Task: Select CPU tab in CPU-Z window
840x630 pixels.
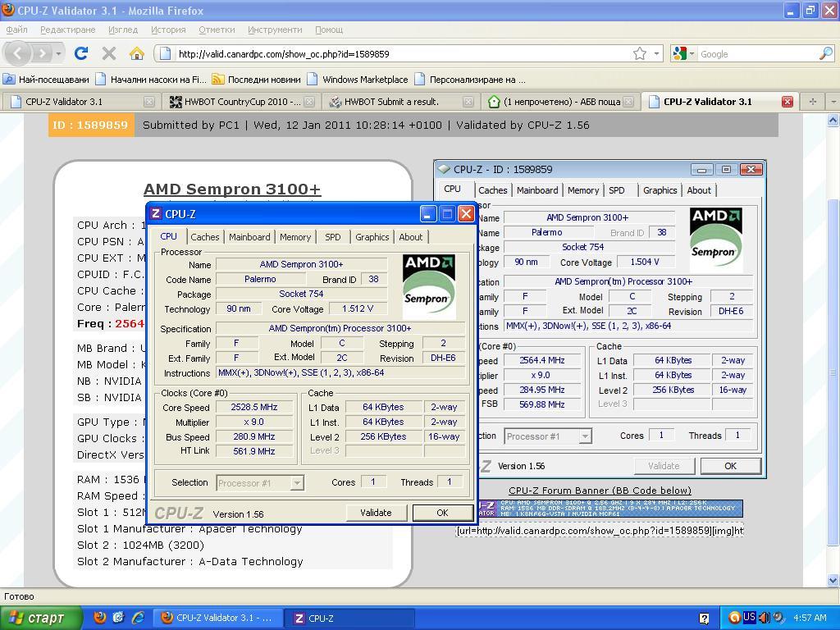Action: pyautogui.click(x=168, y=236)
